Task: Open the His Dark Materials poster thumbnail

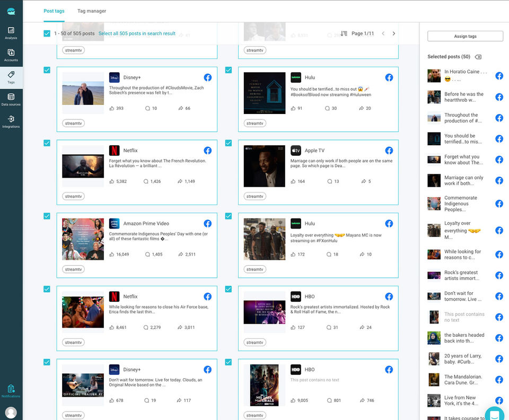Action: click(x=264, y=386)
